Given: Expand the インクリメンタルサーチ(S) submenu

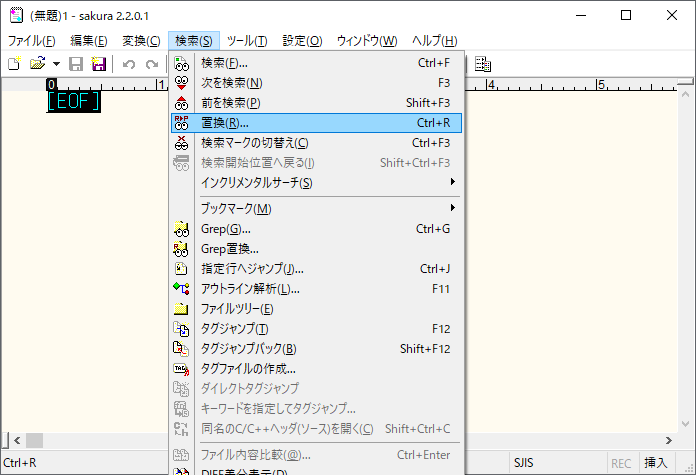Looking at the screenshot, I should tap(316, 182).
